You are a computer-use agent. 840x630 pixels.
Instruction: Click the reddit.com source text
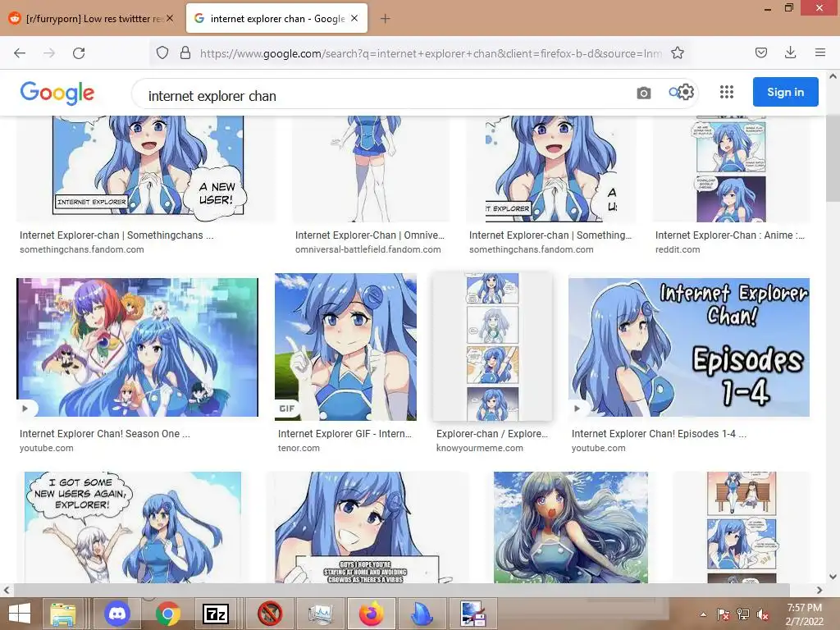(678, 249)
